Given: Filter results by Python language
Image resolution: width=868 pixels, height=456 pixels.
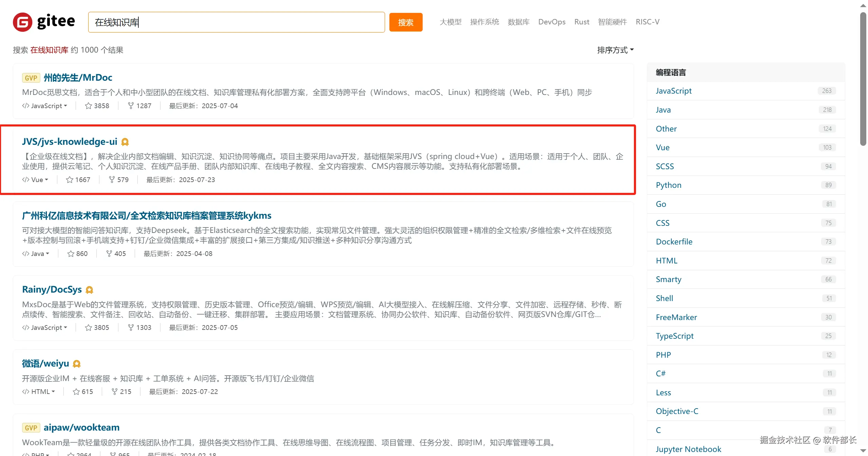Looking at the screenshot, I should [x=668, y=185].
